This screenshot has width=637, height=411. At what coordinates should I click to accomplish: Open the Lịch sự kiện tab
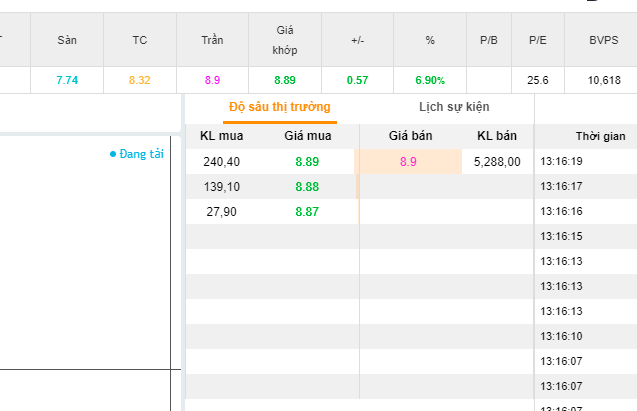click(455, 107)
